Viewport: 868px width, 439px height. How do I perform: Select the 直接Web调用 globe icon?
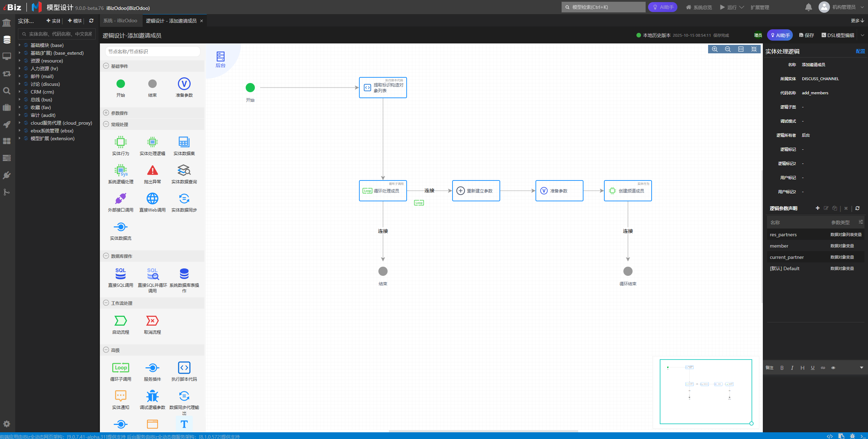[x=152, y=199]
